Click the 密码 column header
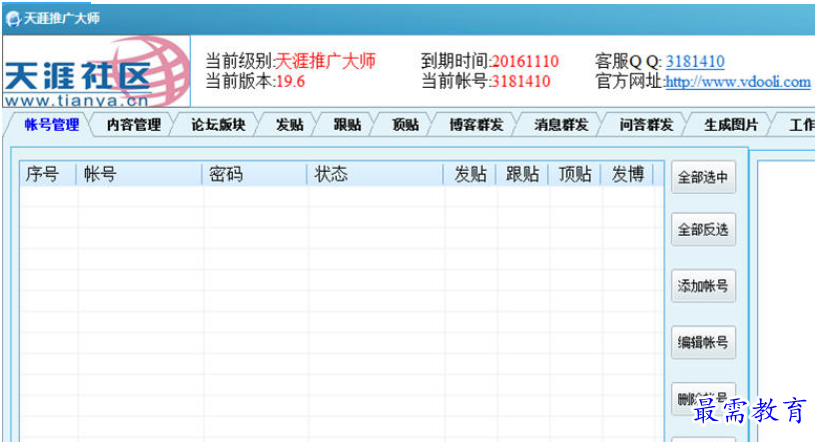This screenshot has height=442, width=815. point(255,174)
